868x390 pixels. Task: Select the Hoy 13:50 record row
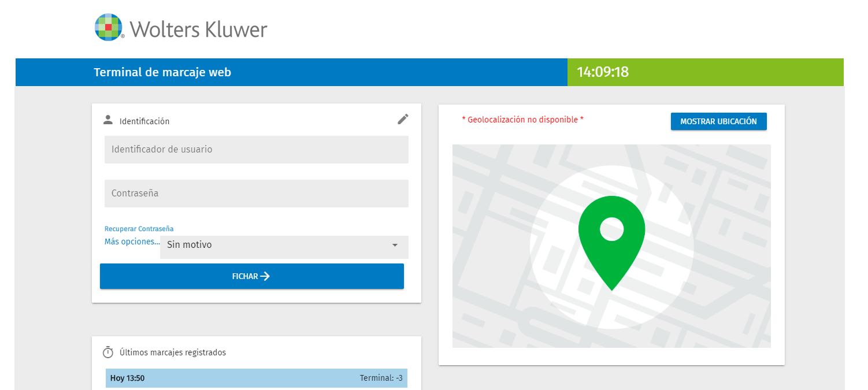[x=257, y=378]
